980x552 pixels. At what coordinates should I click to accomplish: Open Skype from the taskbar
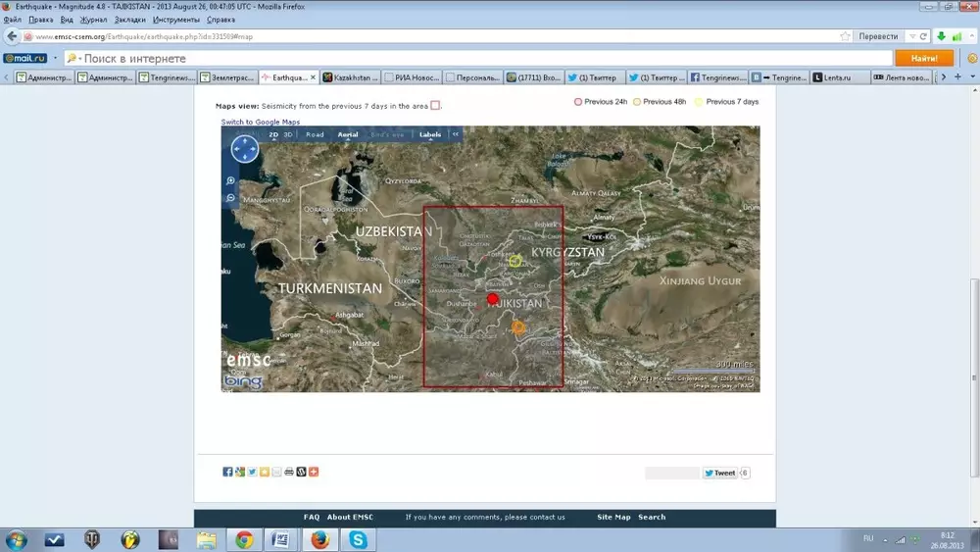[x=359, y=539]
